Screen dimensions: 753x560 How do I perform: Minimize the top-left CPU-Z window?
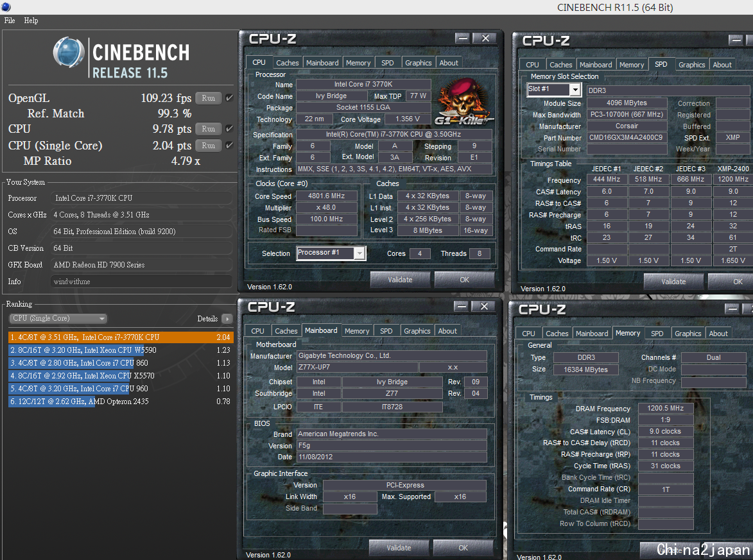(x=462, y=38)
